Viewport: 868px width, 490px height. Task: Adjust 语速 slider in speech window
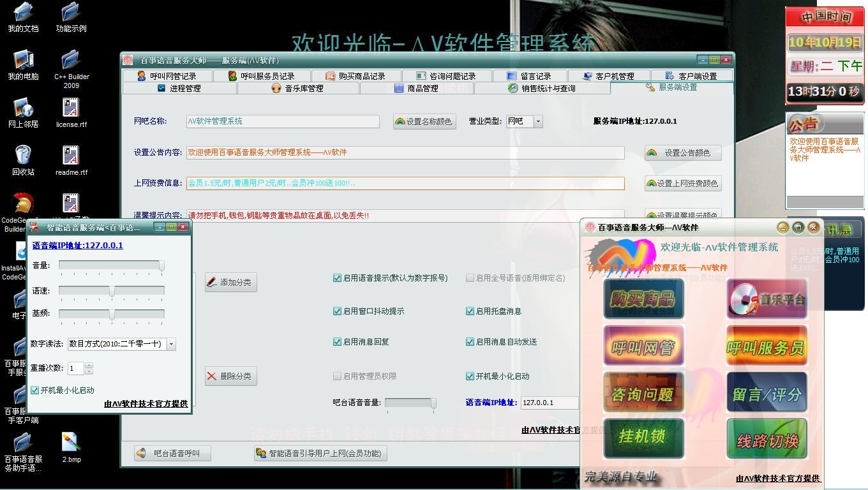point(111,292)
